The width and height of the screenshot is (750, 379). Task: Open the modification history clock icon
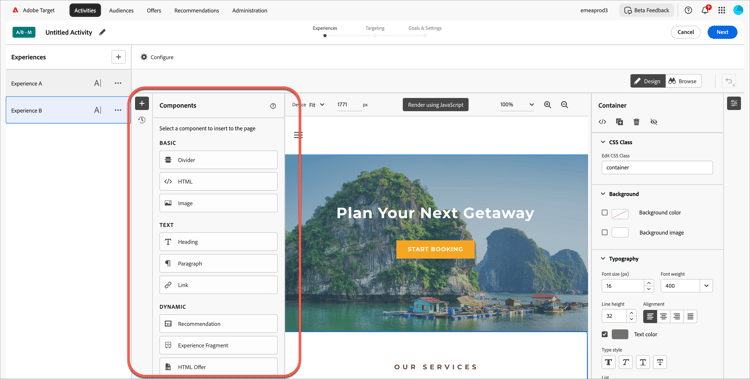[x=142, y=120]
